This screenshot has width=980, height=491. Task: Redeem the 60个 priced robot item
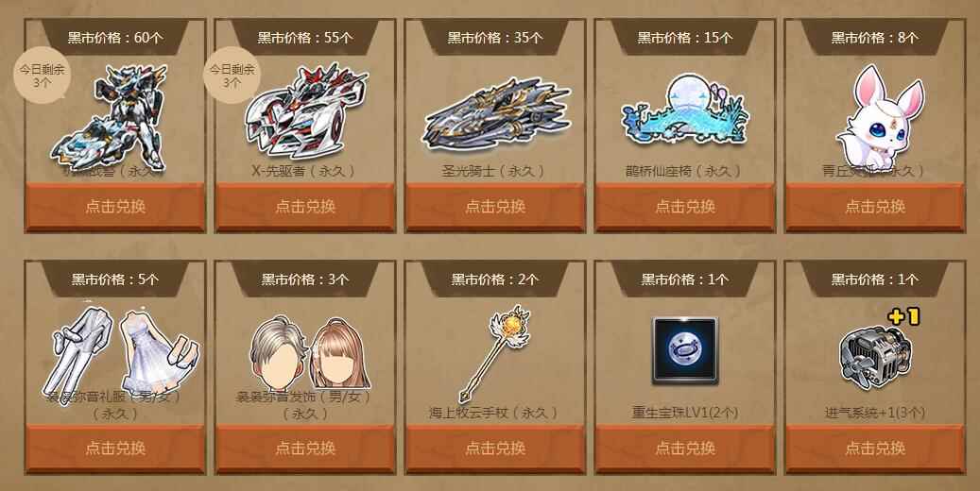[115, 206]
